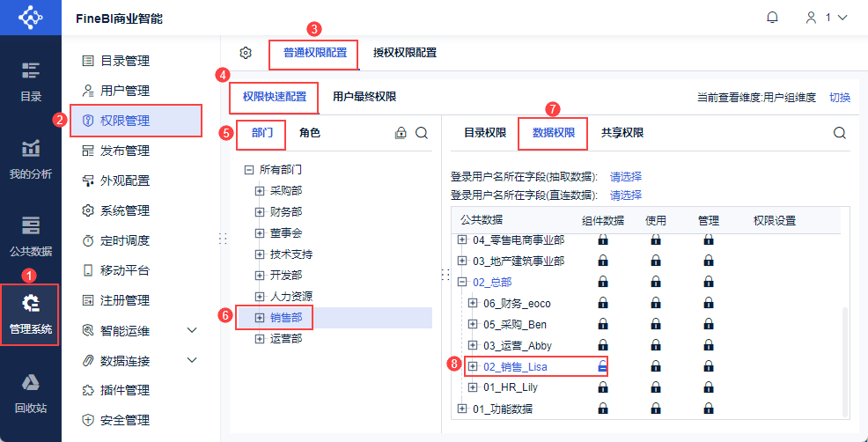Click the search icon in department panel

pos(422,133)
